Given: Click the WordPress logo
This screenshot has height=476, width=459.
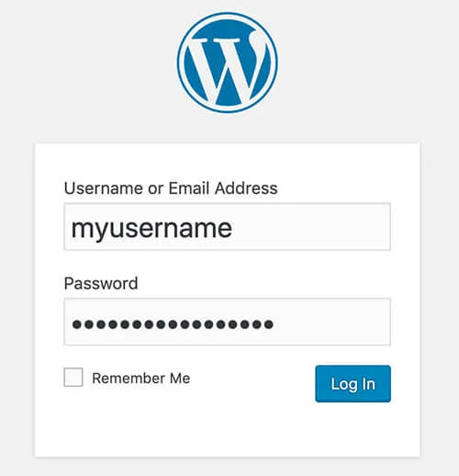Looking at the screenshot, I should coord(228,62).
